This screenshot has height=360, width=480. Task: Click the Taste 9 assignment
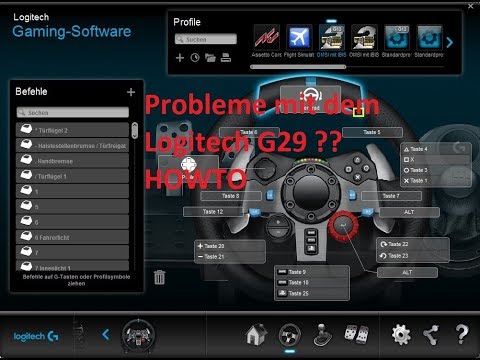coord(312,272)
